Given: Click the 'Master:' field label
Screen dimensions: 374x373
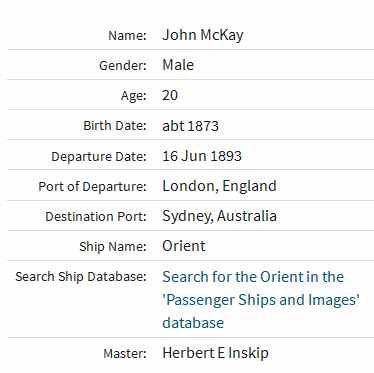Looking at the screenshot, I should coord(125,354).
